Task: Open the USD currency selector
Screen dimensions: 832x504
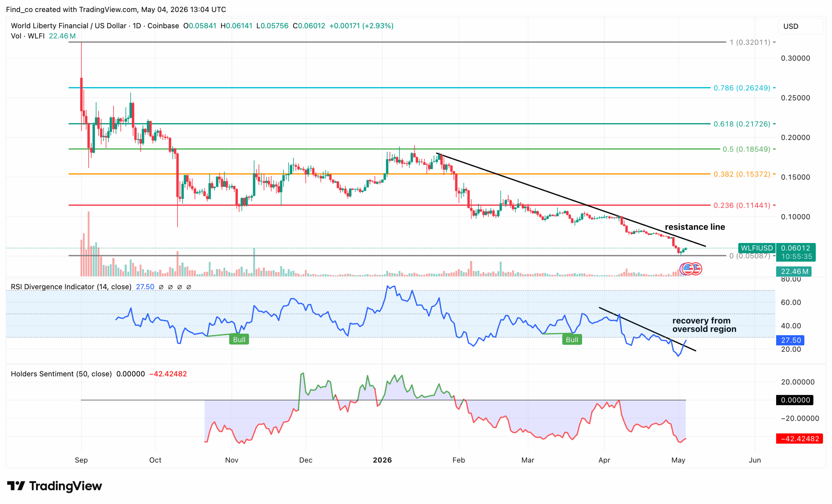Action: (x=800, y=26)
